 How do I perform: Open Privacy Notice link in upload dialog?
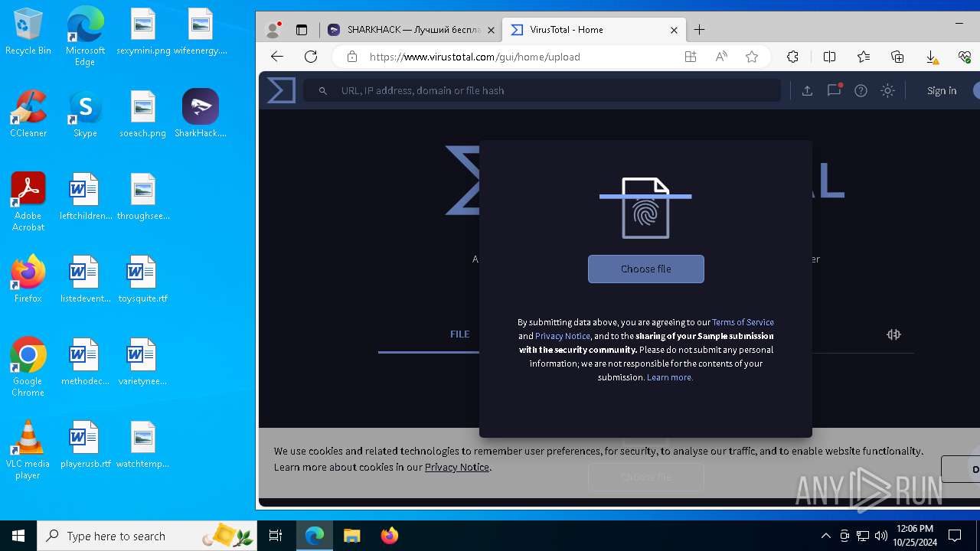tap(563, 336)
